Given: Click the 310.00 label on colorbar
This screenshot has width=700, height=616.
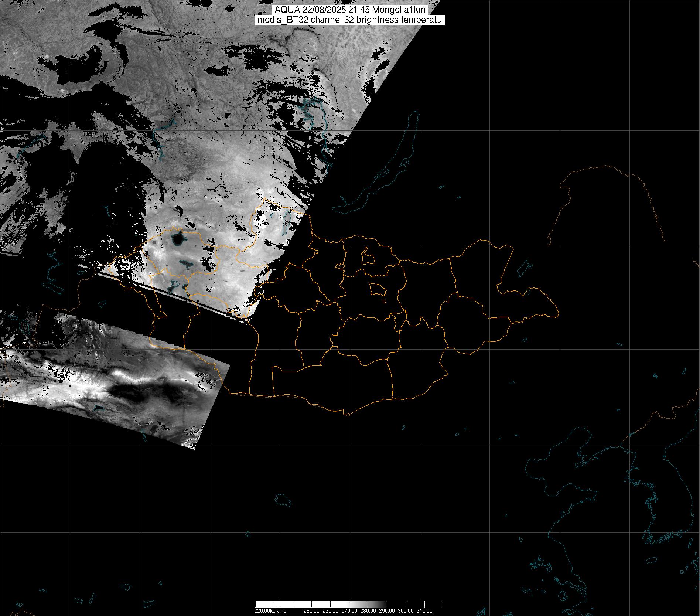Looking at the screenshot, I should [x=424, y=611].
